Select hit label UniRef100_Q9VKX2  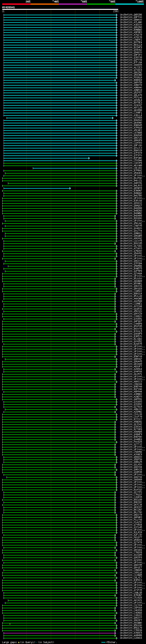[131, 203]
